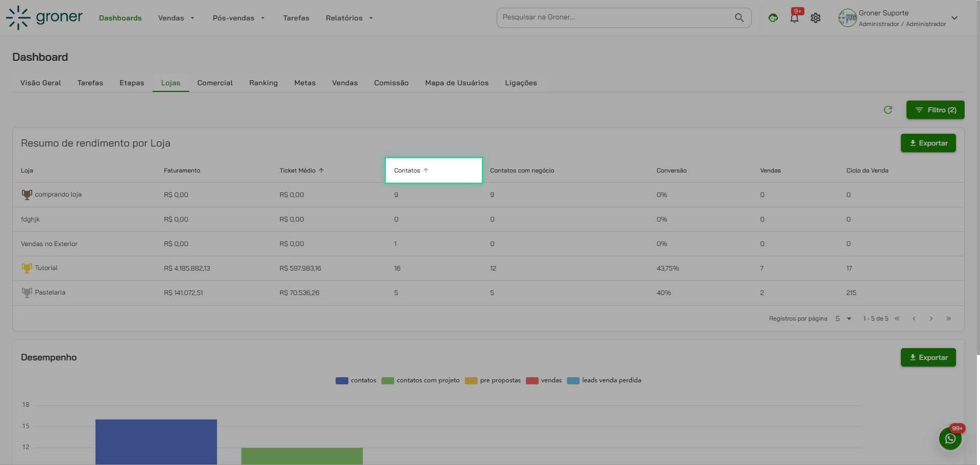This screenshot has height=465, width=980.
Task: Export Resumo de rendimento table
Action: click(x=928, y=143)
